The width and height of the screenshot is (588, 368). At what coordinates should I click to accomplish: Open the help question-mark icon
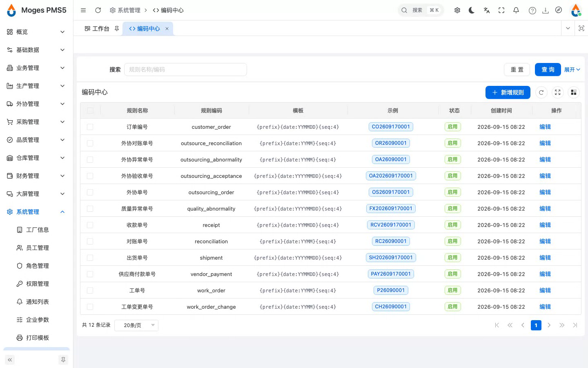click(x=532, y=11)
